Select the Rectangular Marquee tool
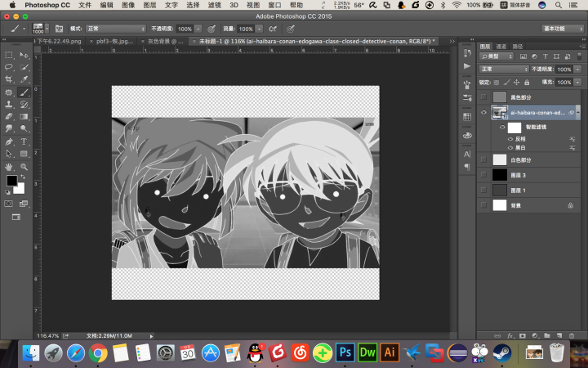 pos(9,56)
